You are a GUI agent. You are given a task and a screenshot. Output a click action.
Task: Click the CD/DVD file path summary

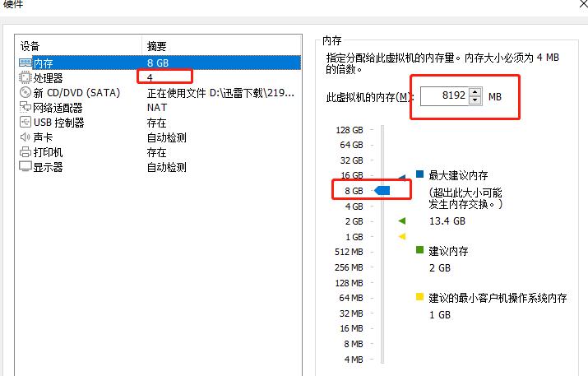(220, 93)
